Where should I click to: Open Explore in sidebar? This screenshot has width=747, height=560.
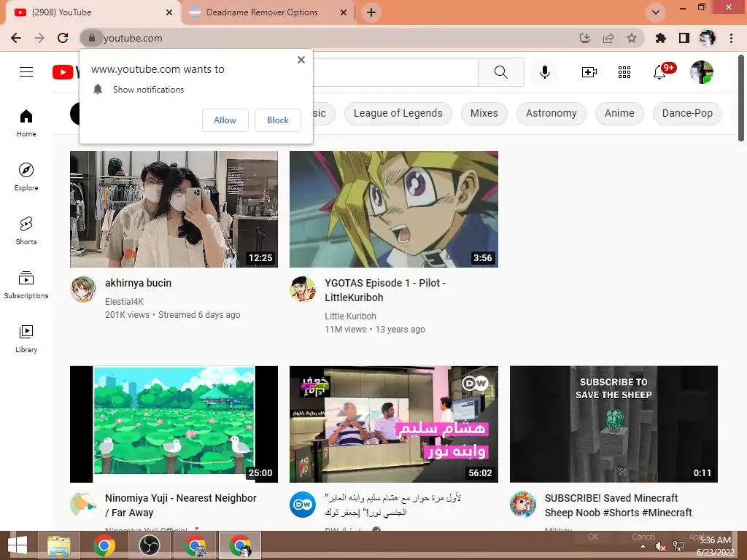pos(26,176)
